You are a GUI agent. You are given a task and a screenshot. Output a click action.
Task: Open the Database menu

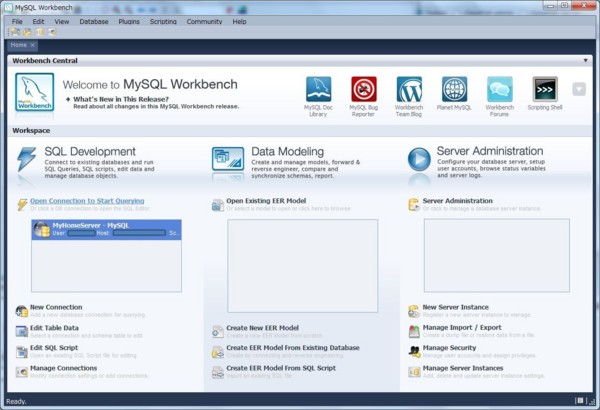[x=94, y=21]
